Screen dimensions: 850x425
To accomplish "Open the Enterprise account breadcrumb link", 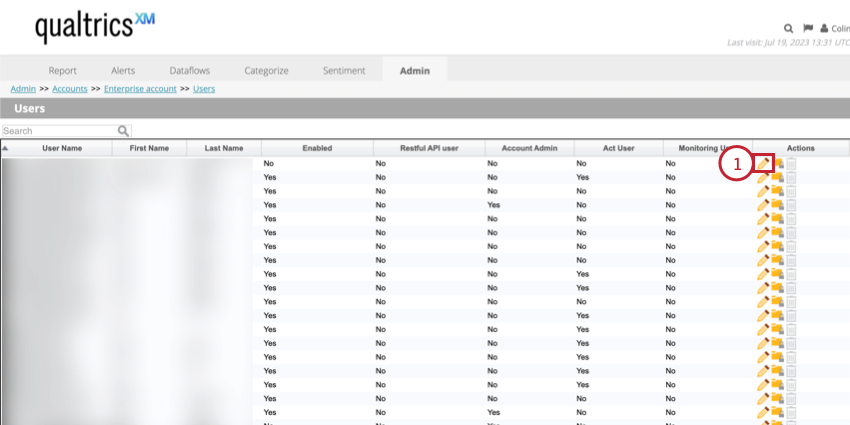I will coord(140,89).
